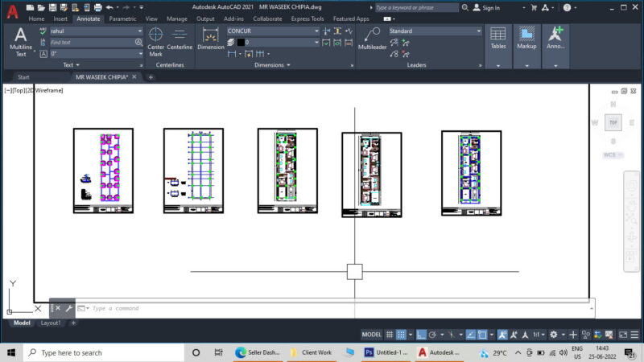Toggle Polar Tracking in status bar
The width and height of the screenshot is (644, 362).
432,335
